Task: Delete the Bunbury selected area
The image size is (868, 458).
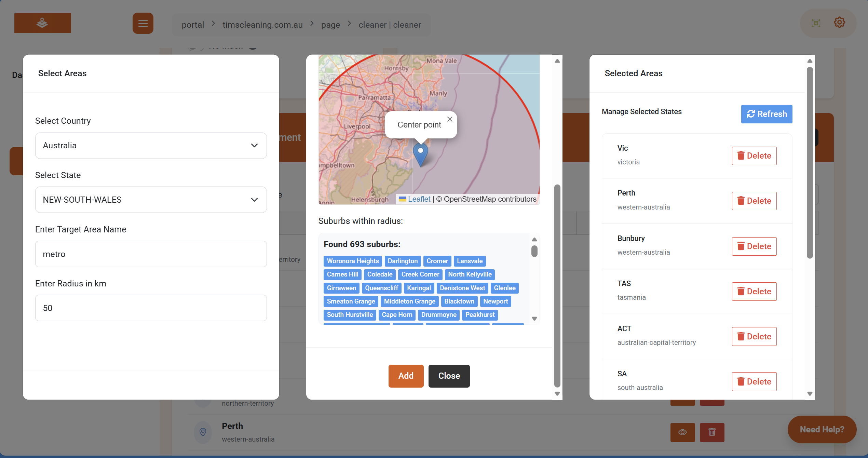Action: (754, 246)
